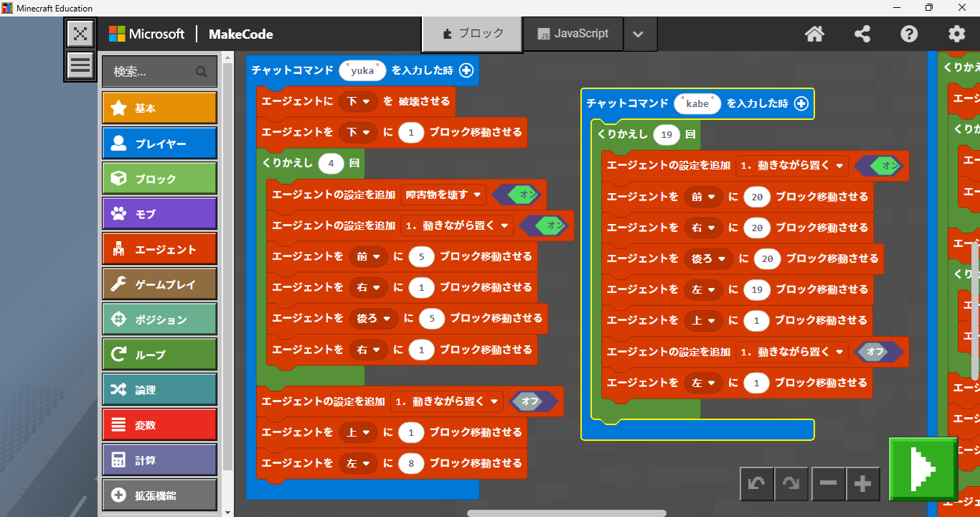
Task: Open the モブ toolbox category
Action: [159, 213]
